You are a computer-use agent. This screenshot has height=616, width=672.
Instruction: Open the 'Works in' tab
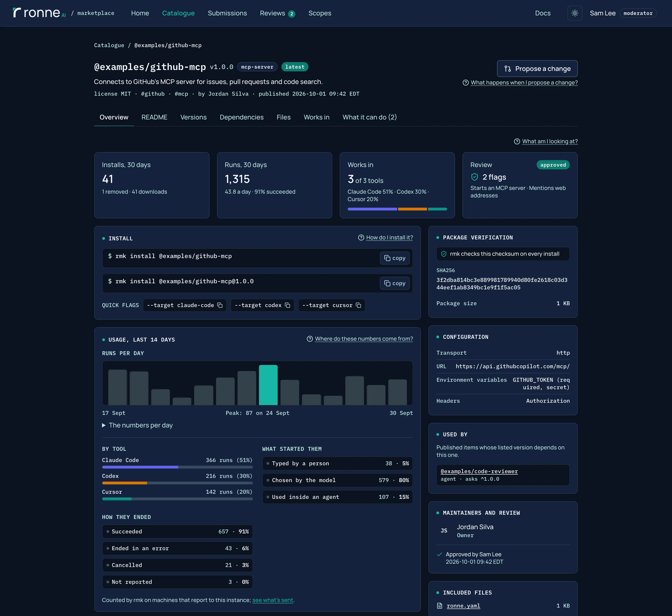click(x=317, y=117)
